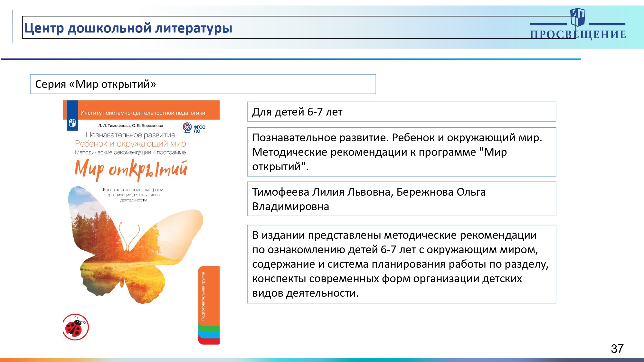Click the ФГОС ДО badge on the book cover

(194, 128)
